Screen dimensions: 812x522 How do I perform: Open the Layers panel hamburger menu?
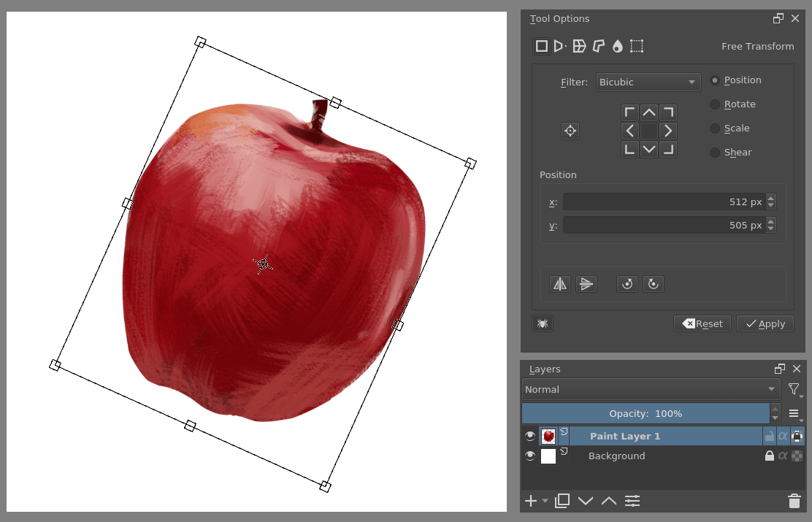[x=794, y=413]
